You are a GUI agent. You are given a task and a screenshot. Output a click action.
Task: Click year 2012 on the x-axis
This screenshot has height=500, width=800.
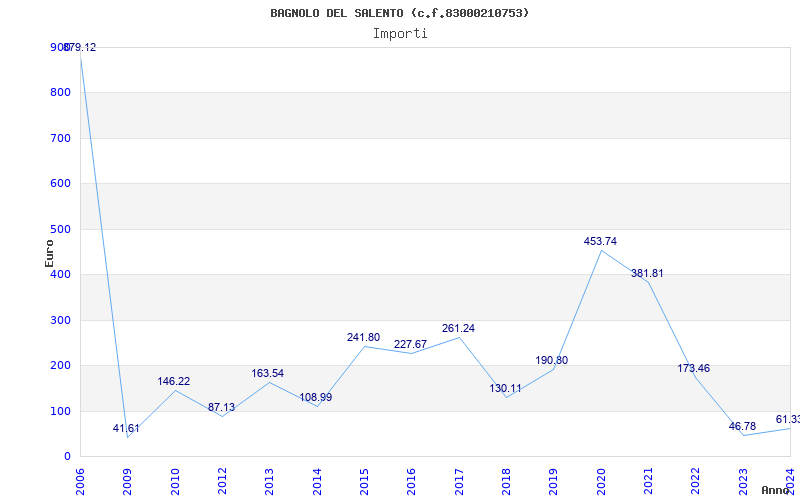[222, 481]
